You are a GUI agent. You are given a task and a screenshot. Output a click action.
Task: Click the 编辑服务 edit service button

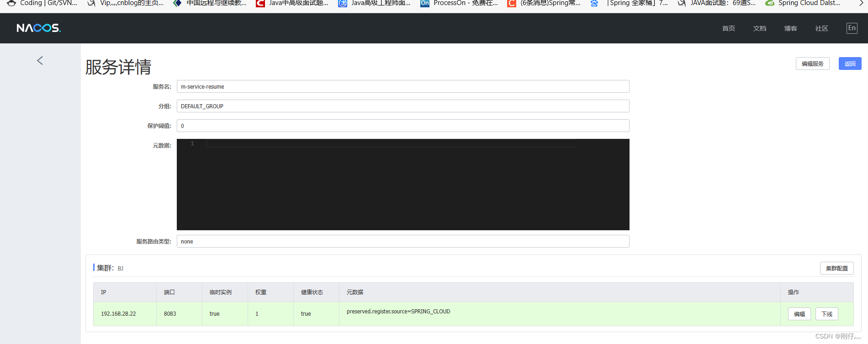coord(812,64)
